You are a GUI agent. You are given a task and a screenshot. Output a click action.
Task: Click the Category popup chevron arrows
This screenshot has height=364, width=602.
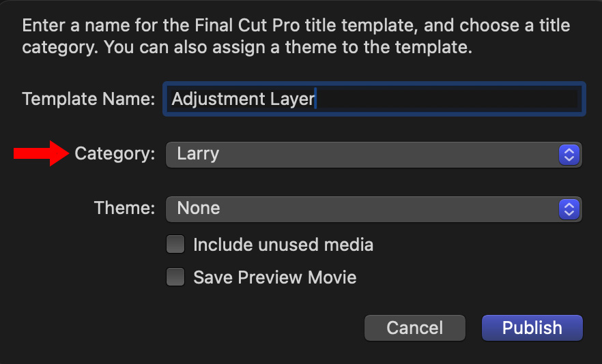pyautogui.click(x=569, y=155)
